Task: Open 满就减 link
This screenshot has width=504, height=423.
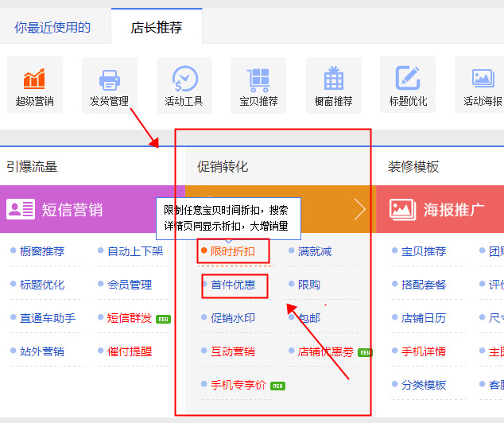Action: coord(315,251)
